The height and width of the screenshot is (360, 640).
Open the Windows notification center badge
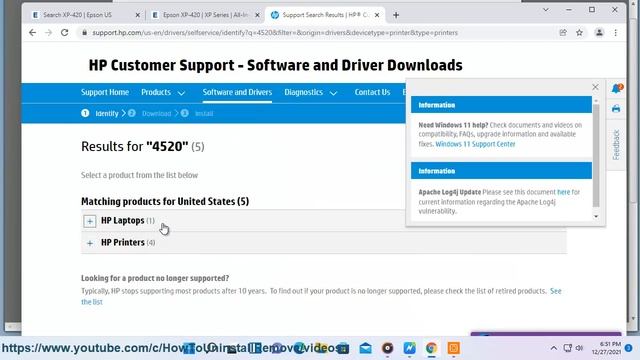coord(629,348)
